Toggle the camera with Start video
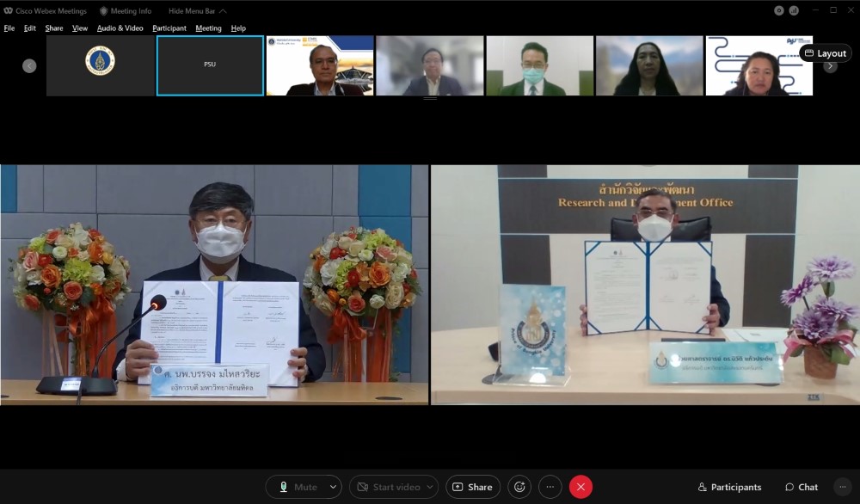This screenshot has height=504, width=860. point(388,487)
